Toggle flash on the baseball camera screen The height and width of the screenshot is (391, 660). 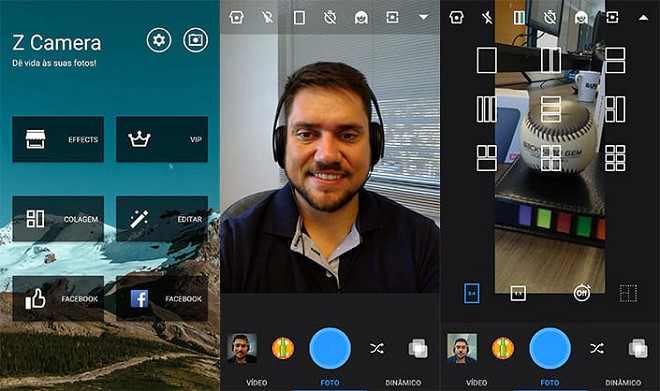pyautogui.click(x=487, y=17)
